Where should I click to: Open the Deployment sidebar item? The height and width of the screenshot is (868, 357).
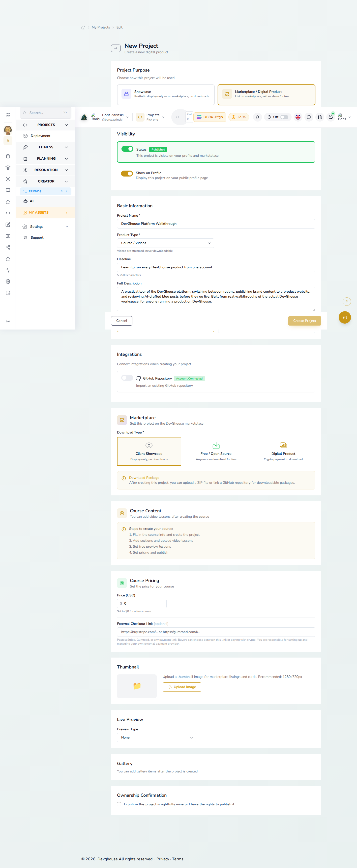(46, 136)
